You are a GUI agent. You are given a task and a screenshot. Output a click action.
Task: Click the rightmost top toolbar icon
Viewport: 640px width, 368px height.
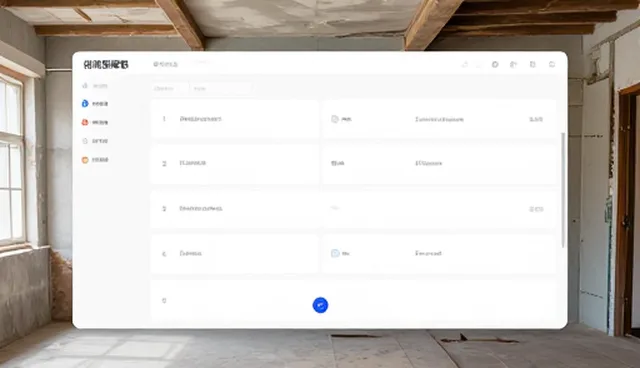tap(552, 64)
